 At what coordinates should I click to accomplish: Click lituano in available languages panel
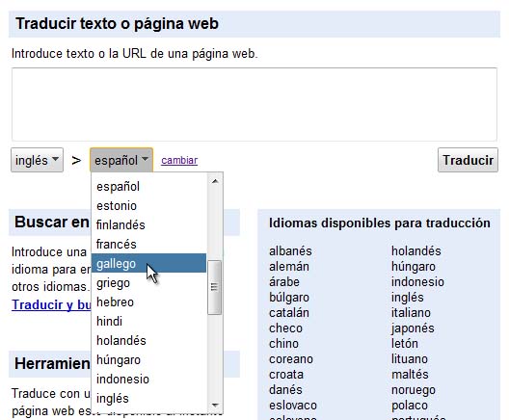click(410, 359)
